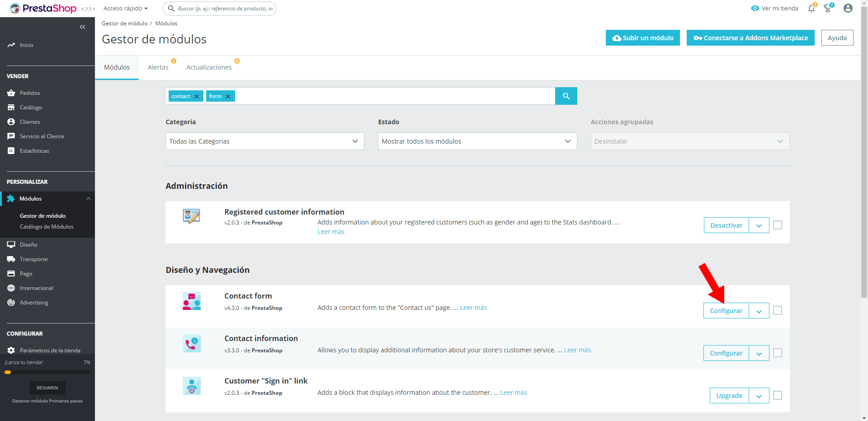This screenshot has width=868, height=421.
Task: Click the Internacional globe icon
Action: [11, 288]
